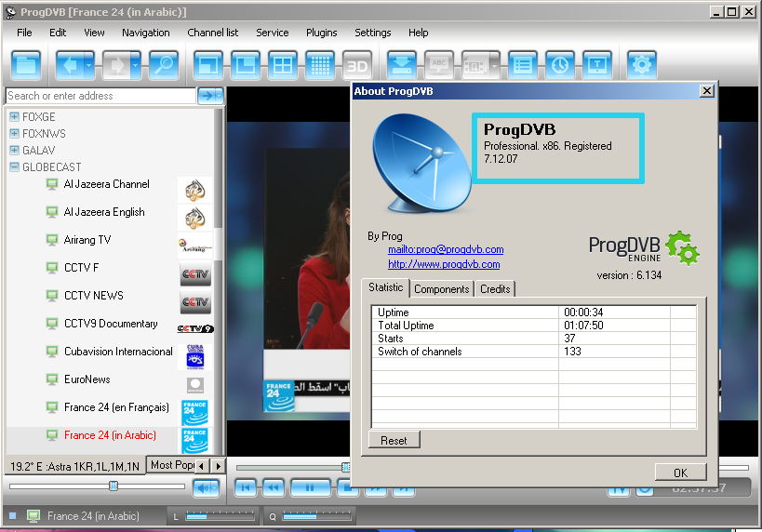Select the EuroNews channel
This screenshot has width=762, height=532.
click(x=87, y=379)
